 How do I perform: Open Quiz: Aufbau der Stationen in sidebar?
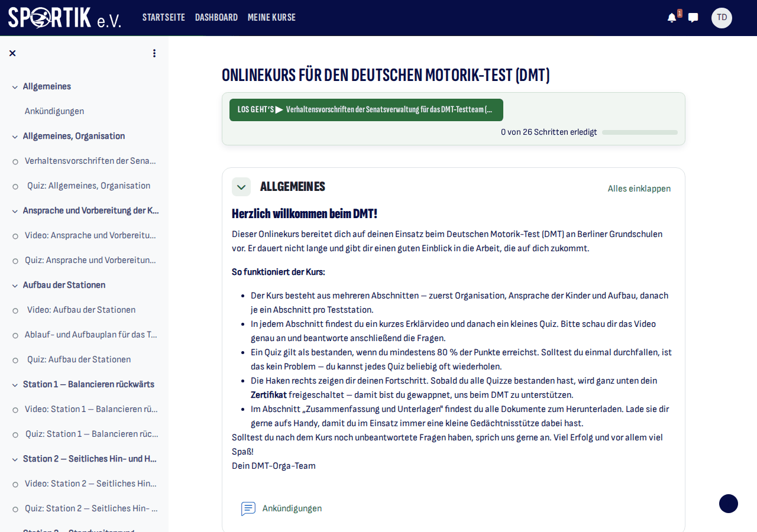click(79, 359)
